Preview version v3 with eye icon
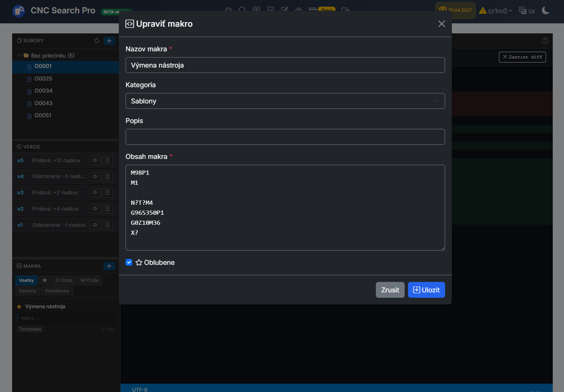This screenshot has height=392, width=564. pyautogui.click(x=95, y=193)
